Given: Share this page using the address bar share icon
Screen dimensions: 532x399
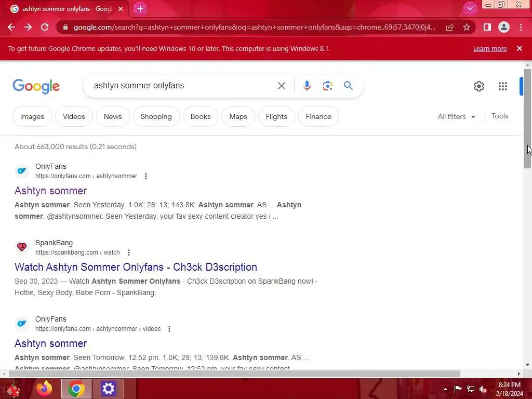Looking at the screenshot, I should tap(450, 27).
